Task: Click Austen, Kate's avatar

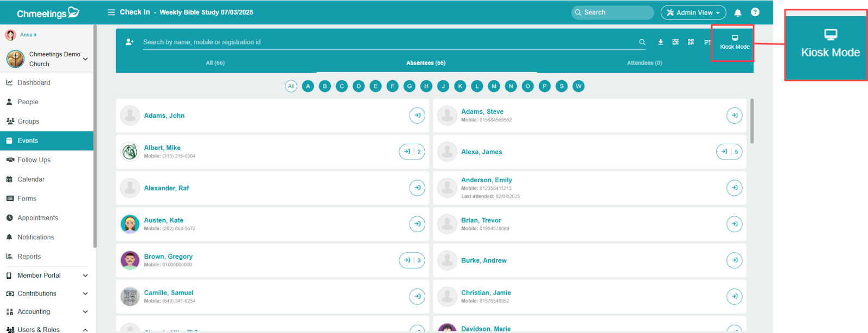Action: click(130, 224)
